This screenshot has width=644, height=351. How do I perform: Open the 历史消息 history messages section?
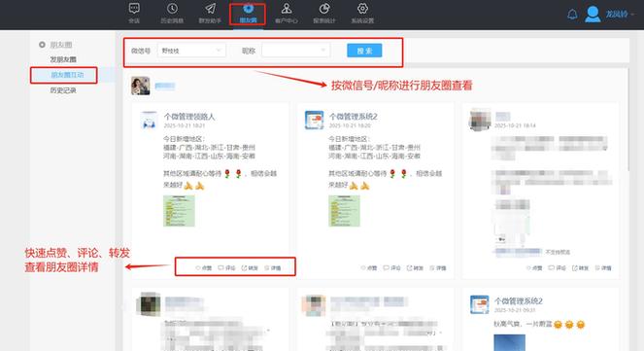[172, 14]
